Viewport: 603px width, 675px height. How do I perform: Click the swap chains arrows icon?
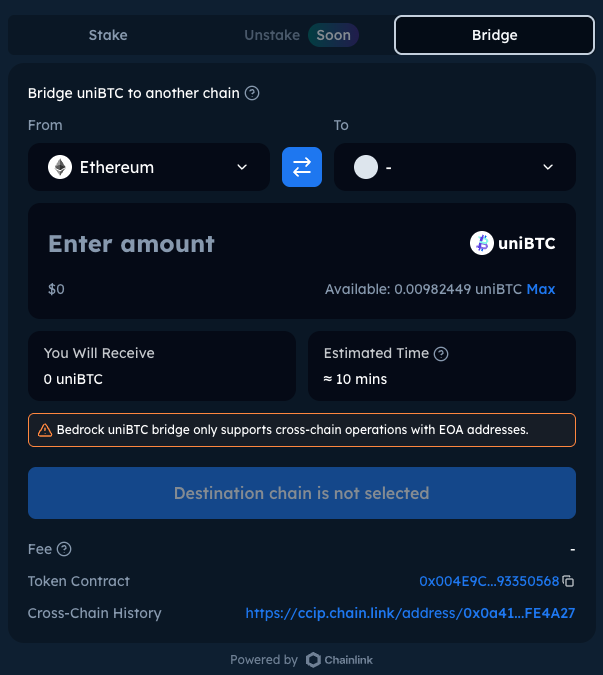click(x=301, y=167)
